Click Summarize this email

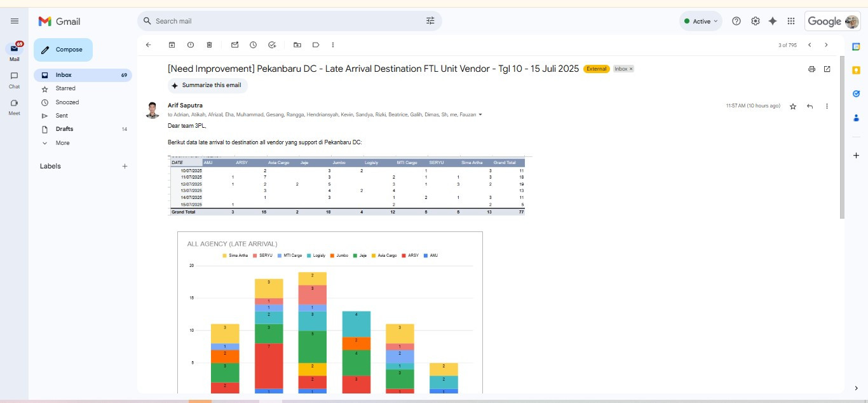coord(207,85)
